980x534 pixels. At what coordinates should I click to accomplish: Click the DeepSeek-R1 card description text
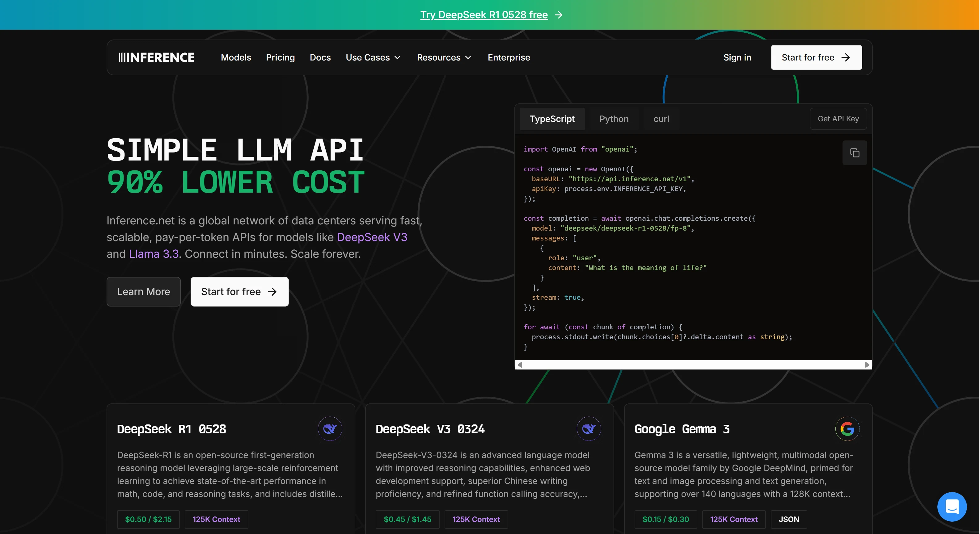click(x=230, y=474)
